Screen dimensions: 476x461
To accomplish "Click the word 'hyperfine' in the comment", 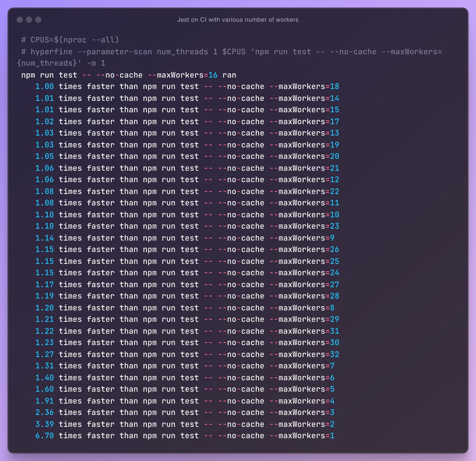I will (x=52, y=52).
